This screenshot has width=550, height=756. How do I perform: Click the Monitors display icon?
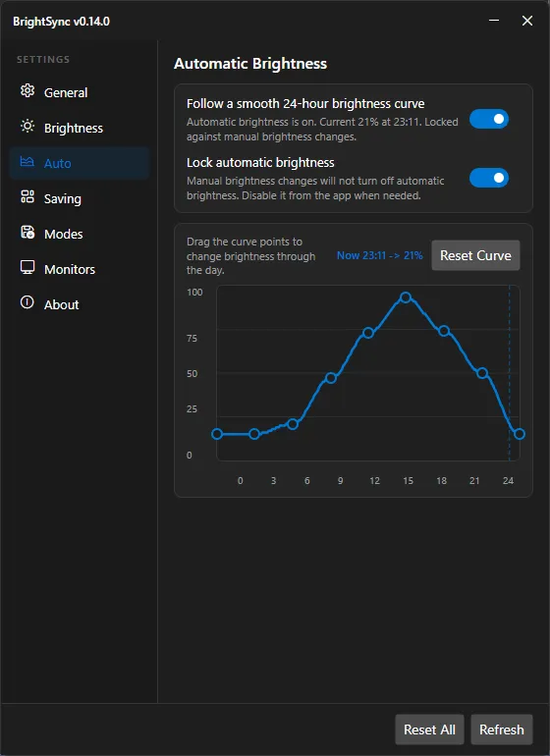coord(27,268)
